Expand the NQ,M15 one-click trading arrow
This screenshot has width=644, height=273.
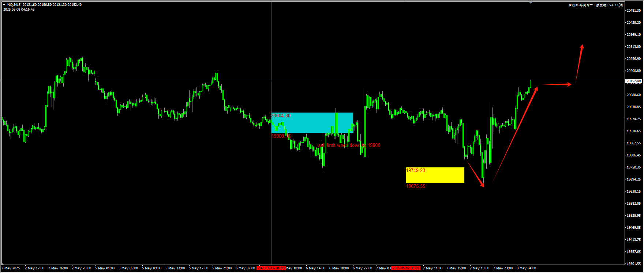click(x=4, y=5)
